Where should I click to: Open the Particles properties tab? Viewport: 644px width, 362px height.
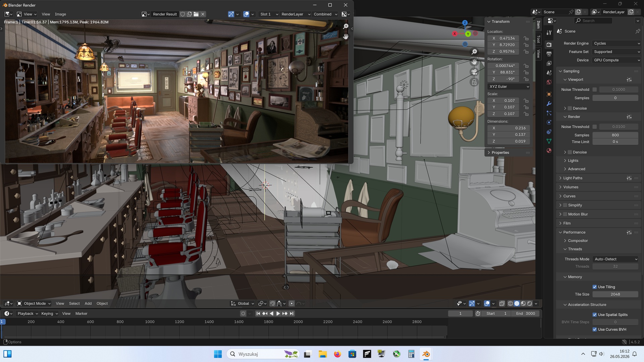[549, 113]
